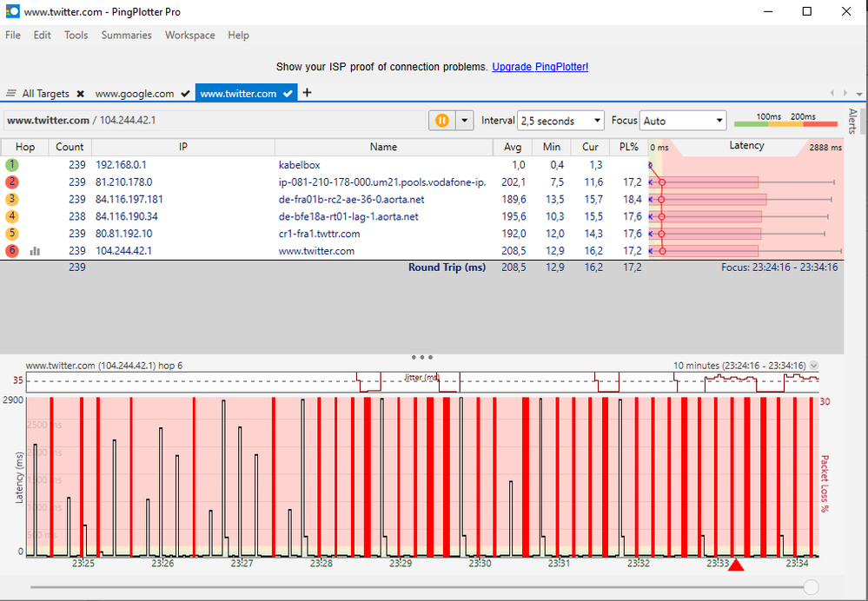Image resolution: width=868 pixels, height=601 pixels.
Task: Open the 10 minutes timeline range dropdown
Action: point(814,366)
